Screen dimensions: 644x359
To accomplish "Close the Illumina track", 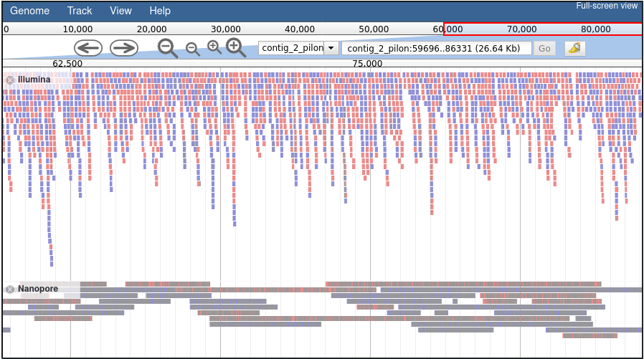I will 10,80.
